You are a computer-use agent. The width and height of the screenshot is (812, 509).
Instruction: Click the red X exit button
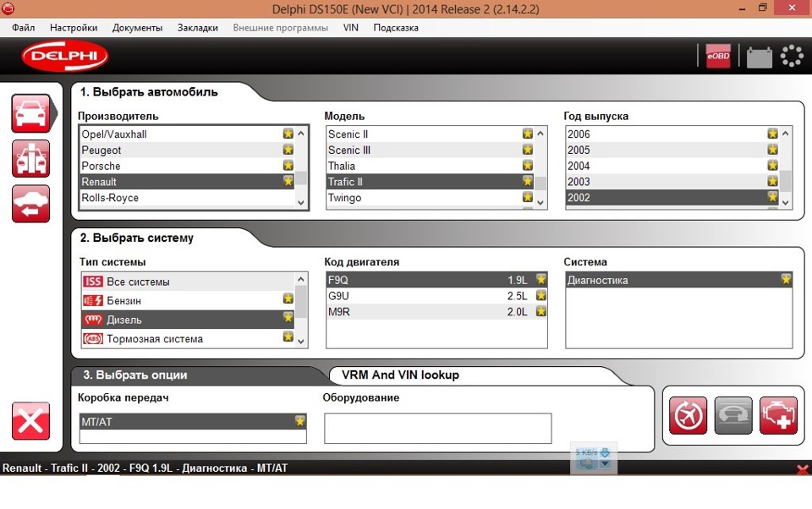31,420
